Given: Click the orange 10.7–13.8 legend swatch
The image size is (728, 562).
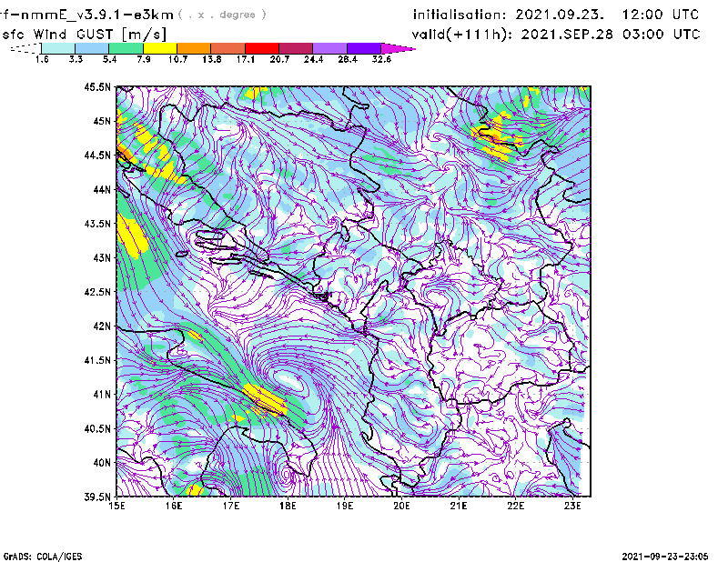Looking at the screenshot, I should tap(194, 48).
